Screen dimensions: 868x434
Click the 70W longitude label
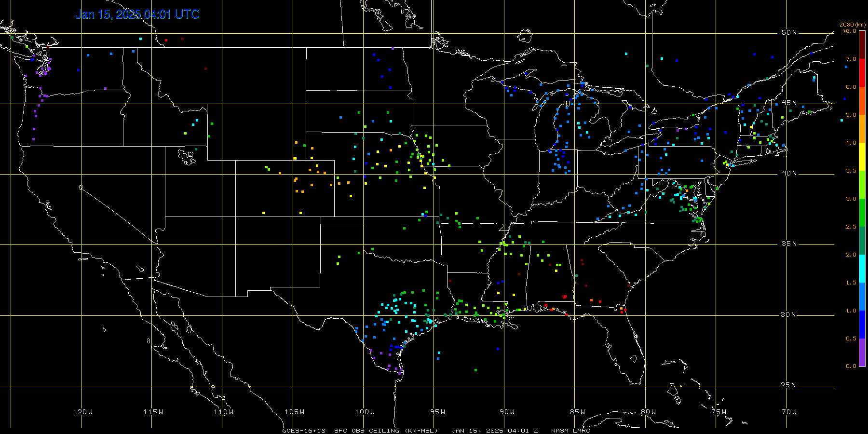pos(789,412)
